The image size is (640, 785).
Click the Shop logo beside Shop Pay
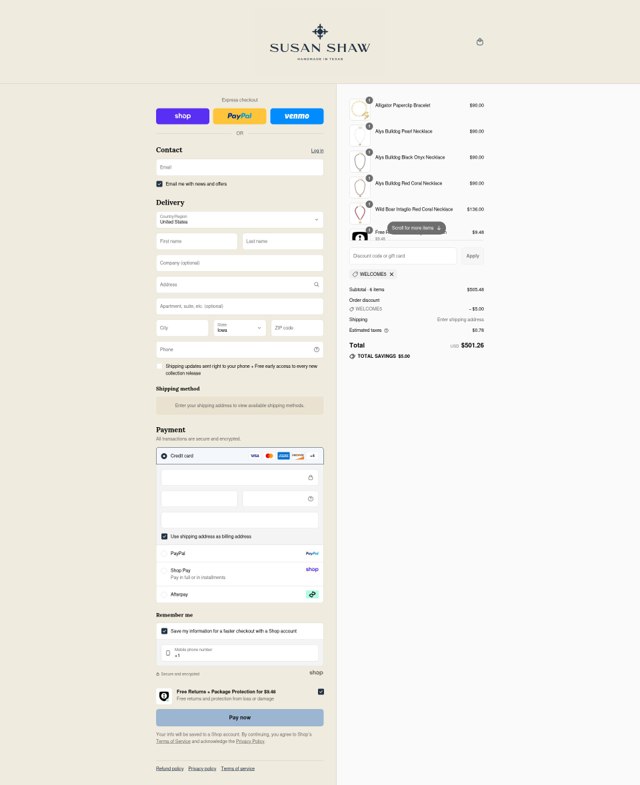pos(312,569)
